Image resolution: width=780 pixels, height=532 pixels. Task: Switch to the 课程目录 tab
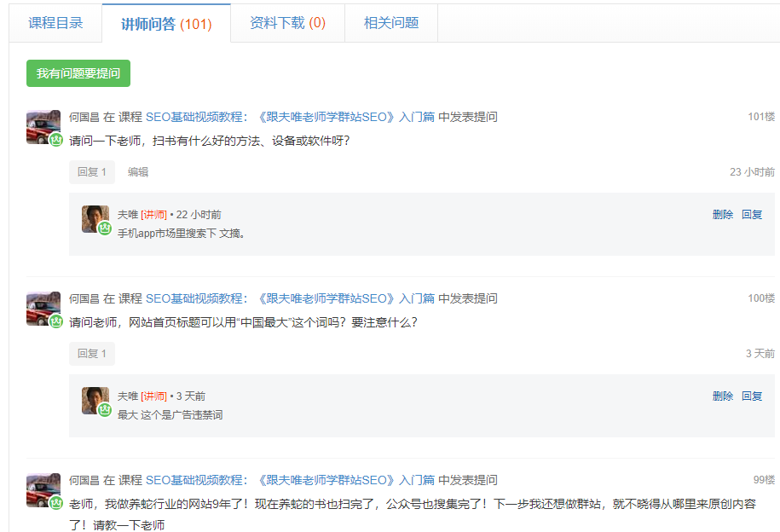point(55,23)
